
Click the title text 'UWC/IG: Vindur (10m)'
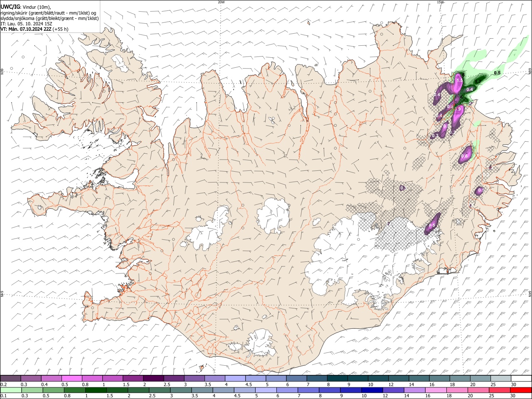click(x=26, y=7)
